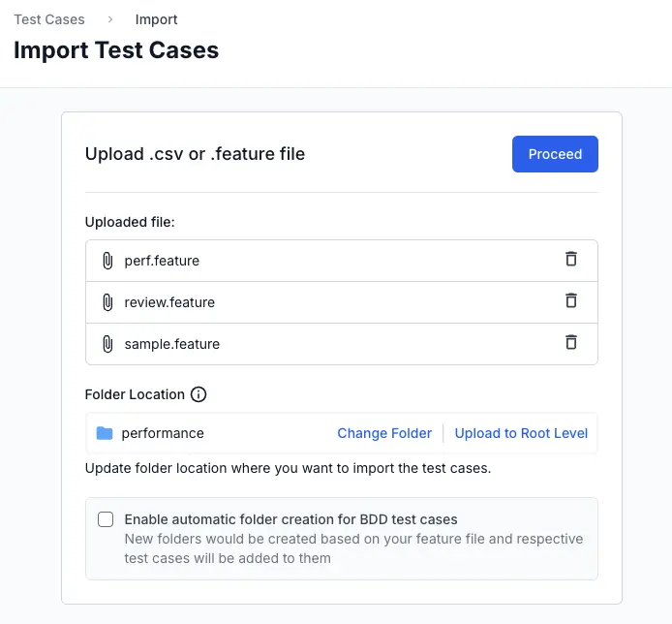This screenshot has height=624, width=672.
Task: Delete the perf.feature uploaded file
Action: tap(571, 260)
